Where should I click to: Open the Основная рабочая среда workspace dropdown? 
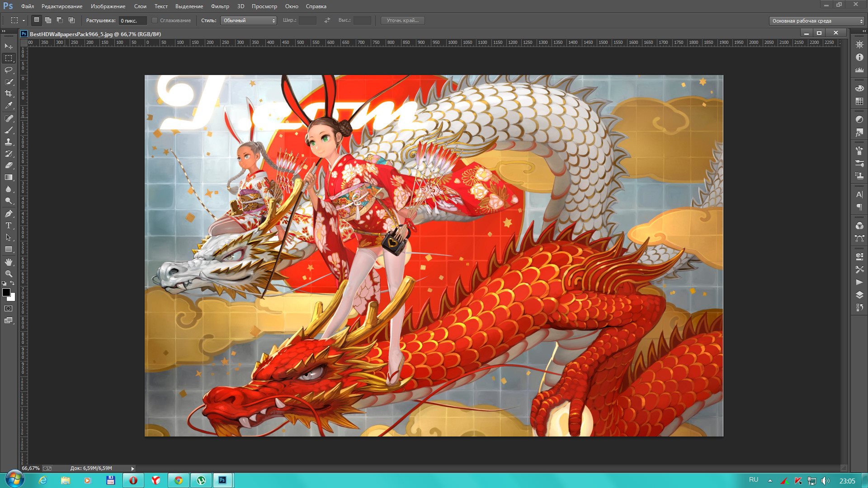pos(817,21)
